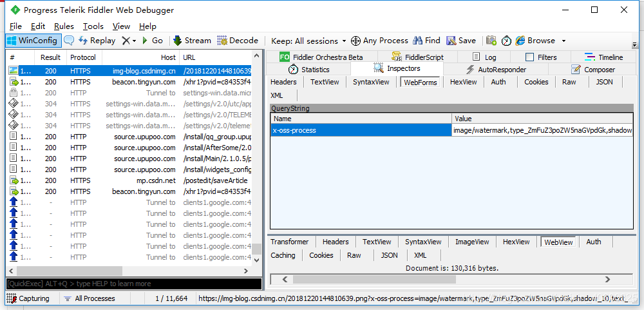The height and width of the screenshot is (310, 644).
Task: Click the x-oss-process name cell
Action: click(x=361, y=130)
